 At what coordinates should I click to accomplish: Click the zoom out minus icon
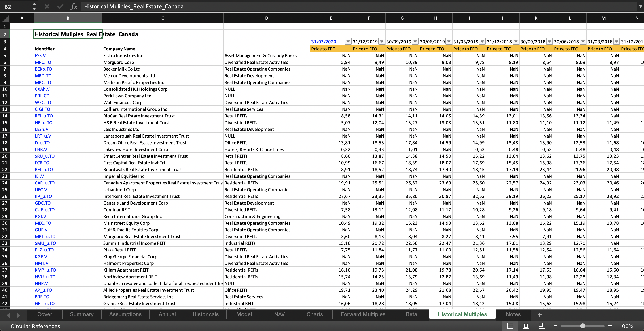pos(555,326)
